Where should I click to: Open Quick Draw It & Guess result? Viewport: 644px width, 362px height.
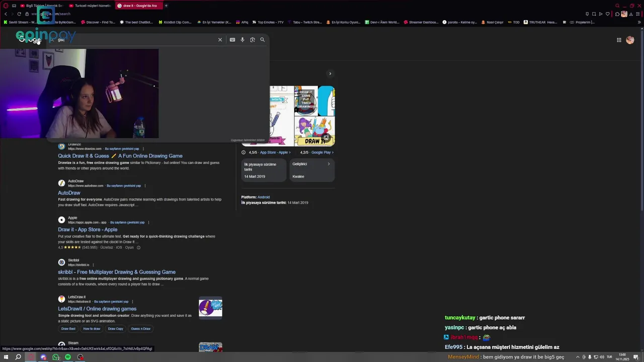tap(120, 156)
